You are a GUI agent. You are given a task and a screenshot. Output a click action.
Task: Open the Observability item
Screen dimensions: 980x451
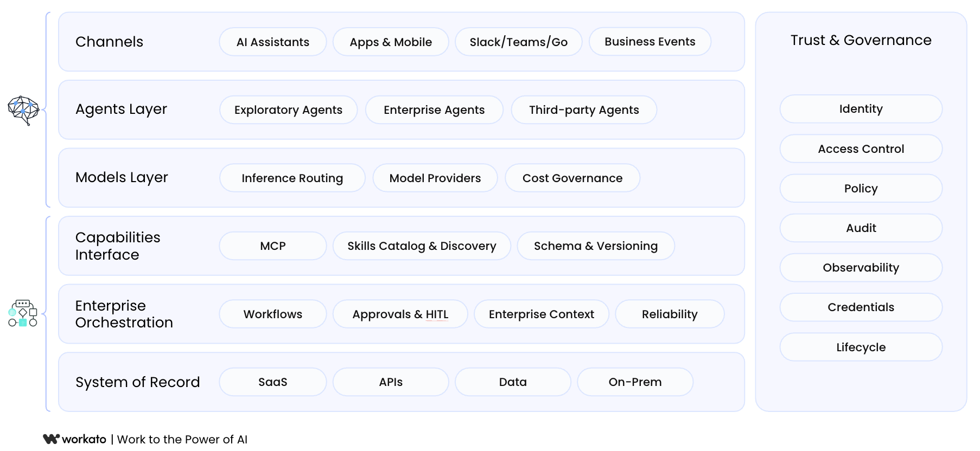tap(861, 268)
